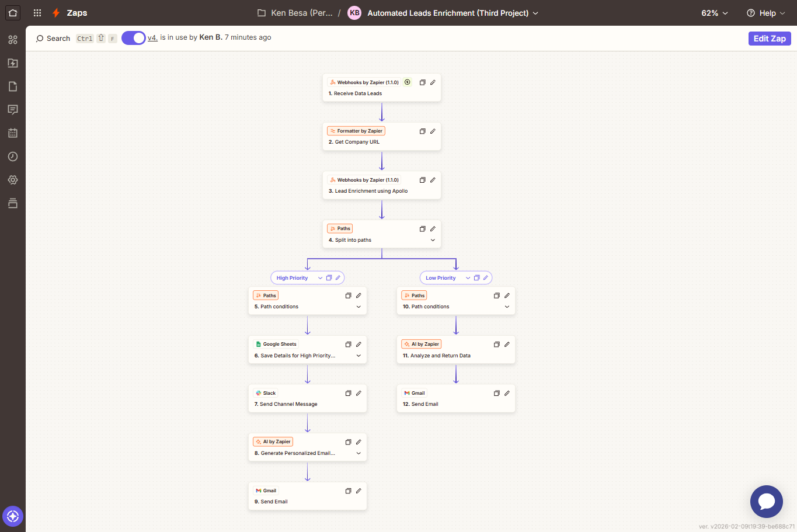Open the Zap title dropdown menu
The image size is (797, 532).
pos(535,13)
